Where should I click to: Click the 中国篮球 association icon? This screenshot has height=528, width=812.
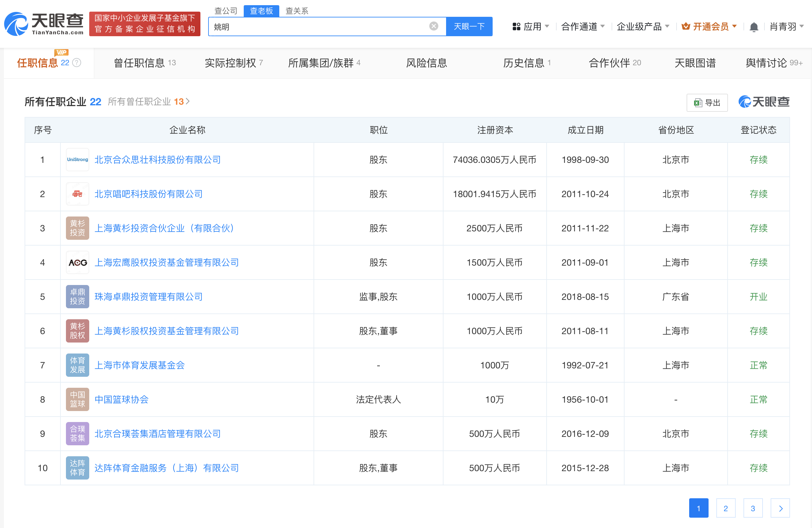click(77, 399)
